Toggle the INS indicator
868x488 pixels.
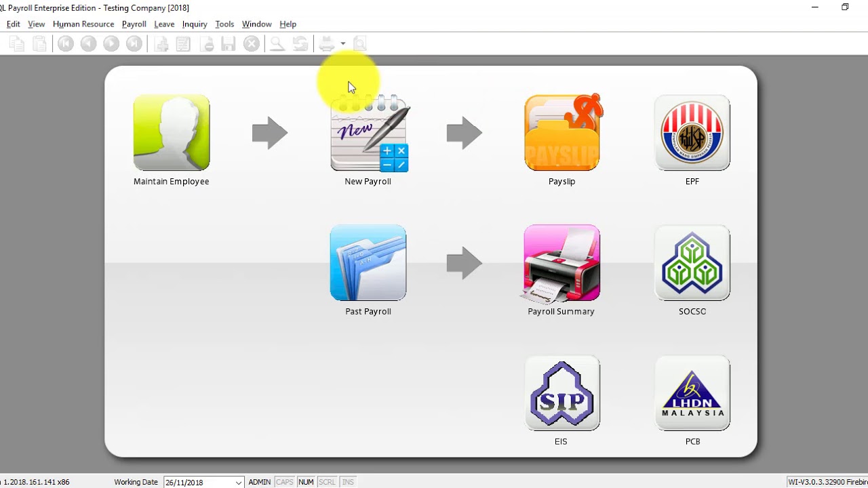(x=348, y=482)
